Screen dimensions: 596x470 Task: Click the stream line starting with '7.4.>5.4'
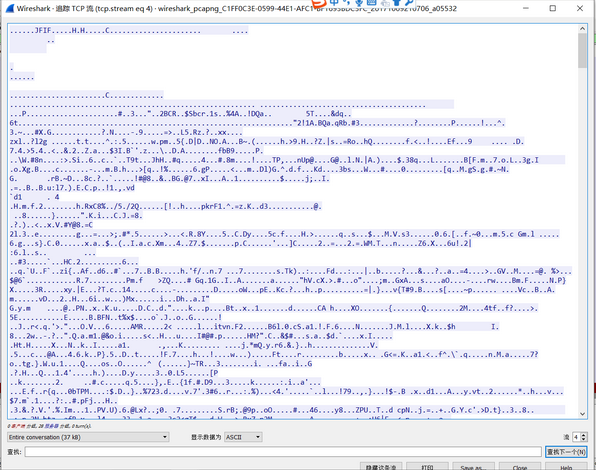136,150
